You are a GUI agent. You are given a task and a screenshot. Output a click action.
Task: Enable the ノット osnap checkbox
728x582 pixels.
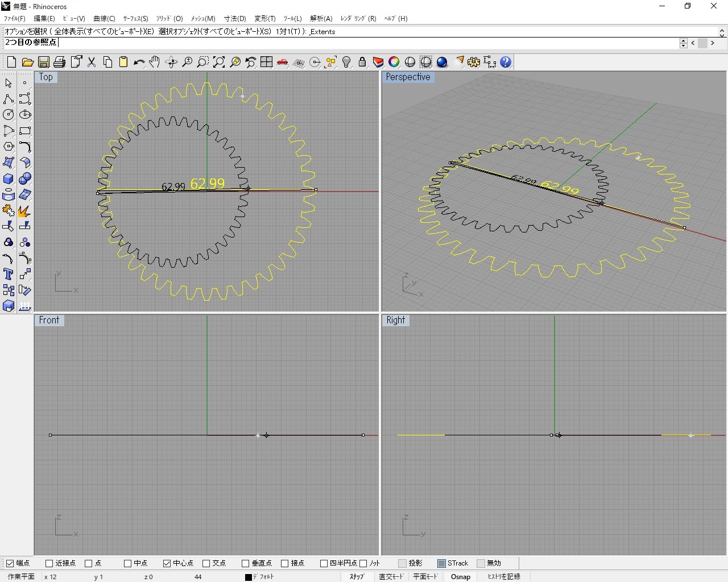[x=363, y=563]
